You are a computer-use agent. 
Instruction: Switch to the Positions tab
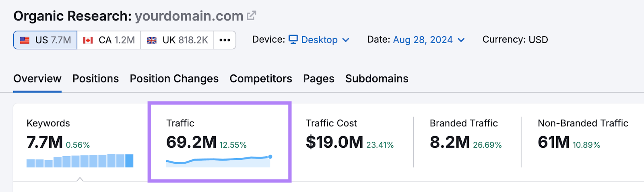tap(95, 78)
